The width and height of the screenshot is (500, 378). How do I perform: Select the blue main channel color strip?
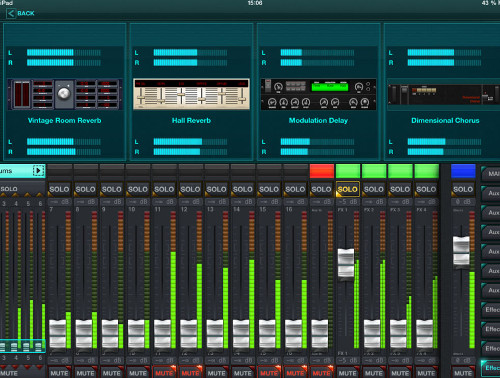pyautogui.click(x=463, y=171)
